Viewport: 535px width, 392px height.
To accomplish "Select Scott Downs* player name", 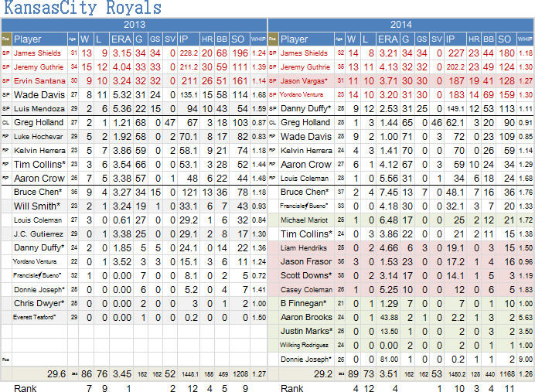I will click(306, 276).
